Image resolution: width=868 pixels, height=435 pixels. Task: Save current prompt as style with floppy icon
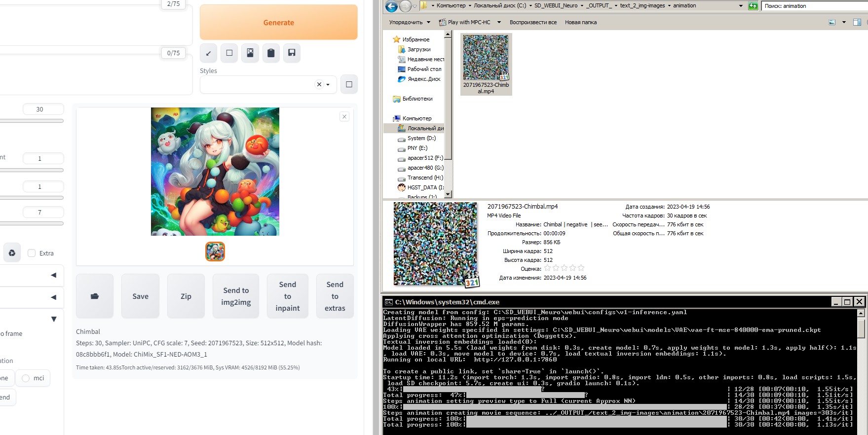292,53
